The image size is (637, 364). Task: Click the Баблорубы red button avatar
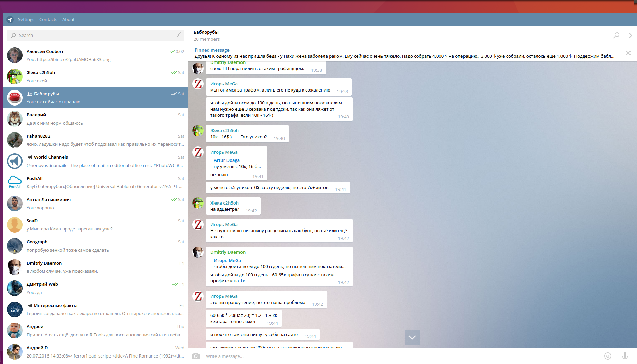click(x=15, y=98)
